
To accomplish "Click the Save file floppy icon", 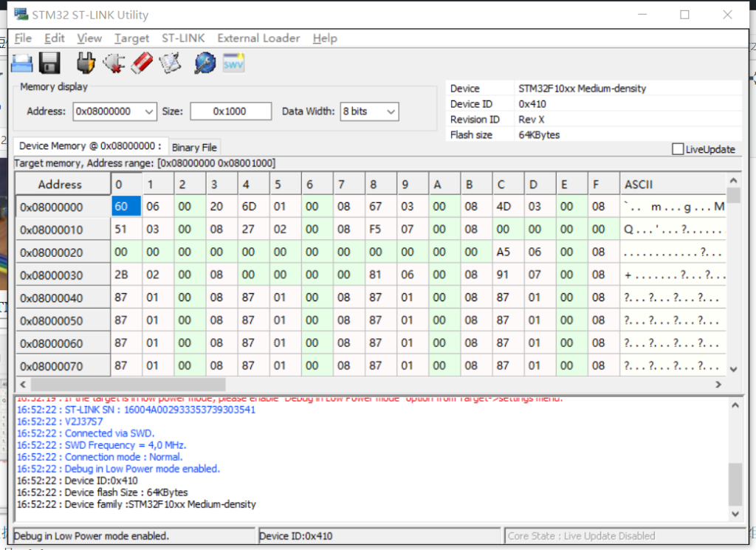I will point(49,63).
